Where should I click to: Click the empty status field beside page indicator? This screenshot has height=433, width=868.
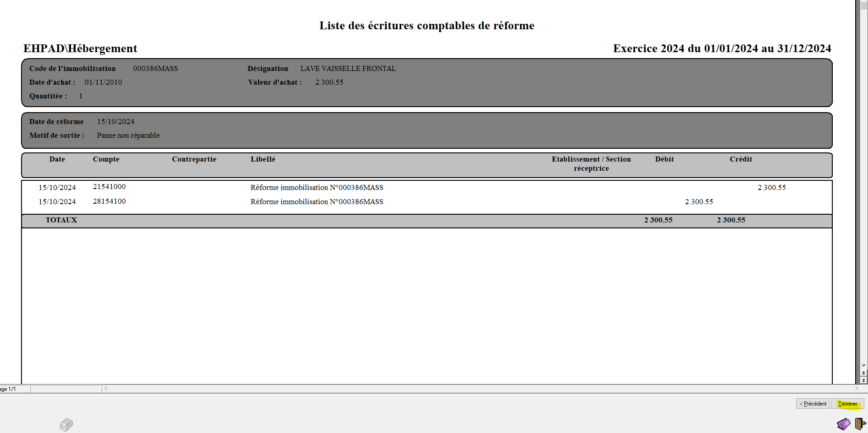click(x=65, y=389)
